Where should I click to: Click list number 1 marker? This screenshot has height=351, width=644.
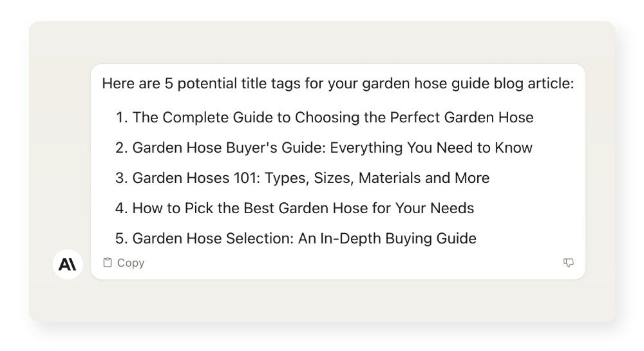tap(122, 117)
